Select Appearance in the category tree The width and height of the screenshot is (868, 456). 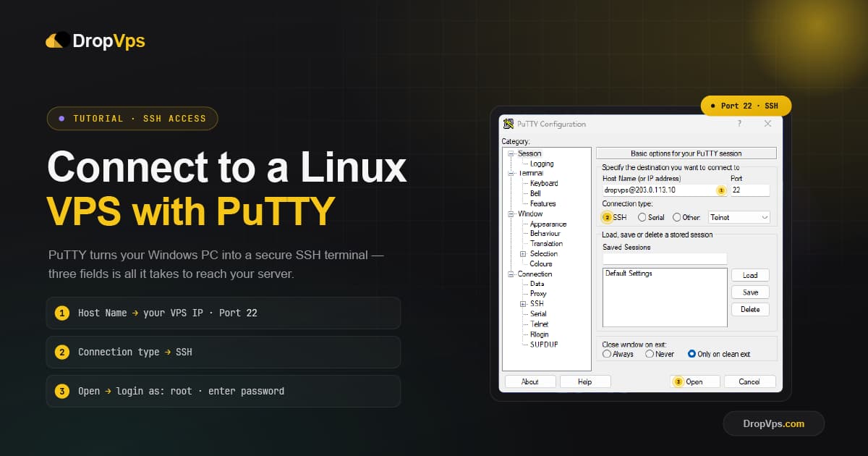point(548,224)
